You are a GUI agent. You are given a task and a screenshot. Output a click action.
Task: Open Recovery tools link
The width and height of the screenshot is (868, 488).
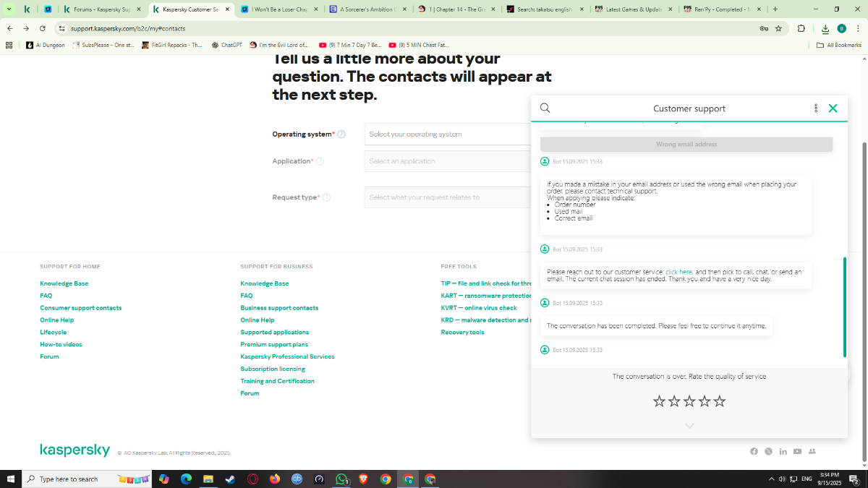(462, 333)
